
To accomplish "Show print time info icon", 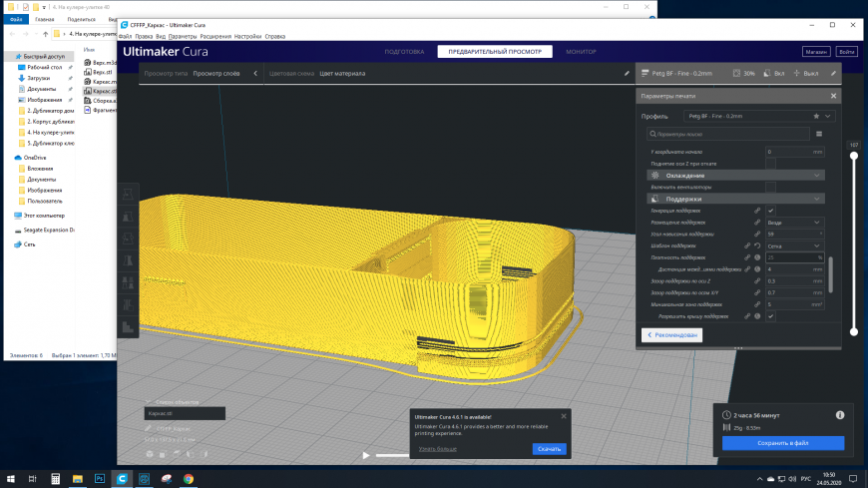I will 840,415.
